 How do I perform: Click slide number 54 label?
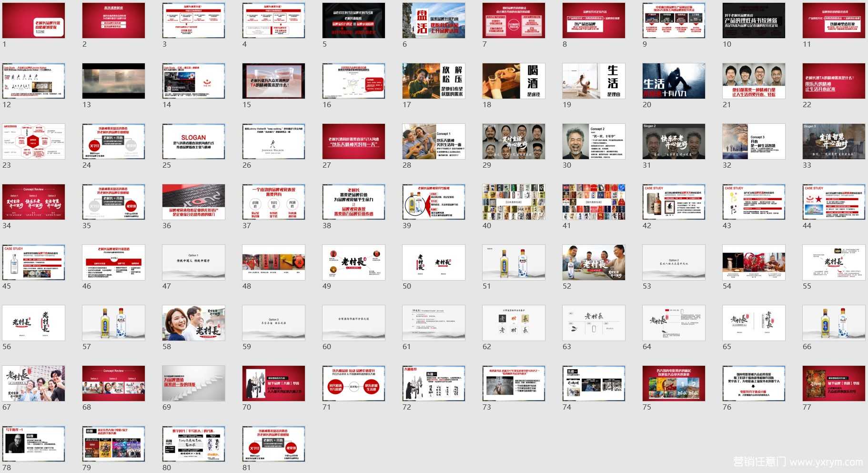(x=727, y=286)
